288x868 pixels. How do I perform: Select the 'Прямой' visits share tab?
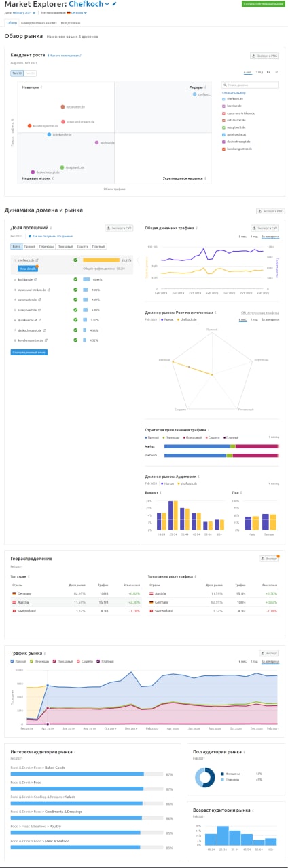click(30, 246)
